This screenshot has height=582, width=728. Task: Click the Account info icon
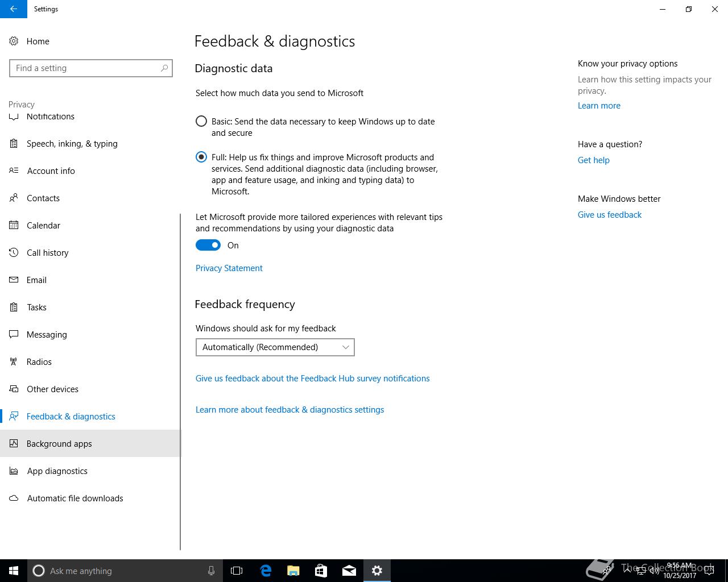(14, 171)
